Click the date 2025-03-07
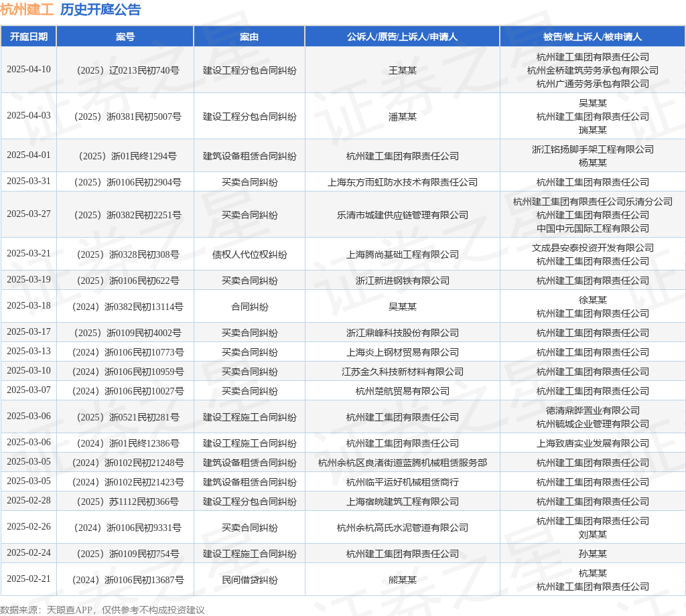Screen dimensions: 686x616 pyautogui.click(x=29, y=390)
